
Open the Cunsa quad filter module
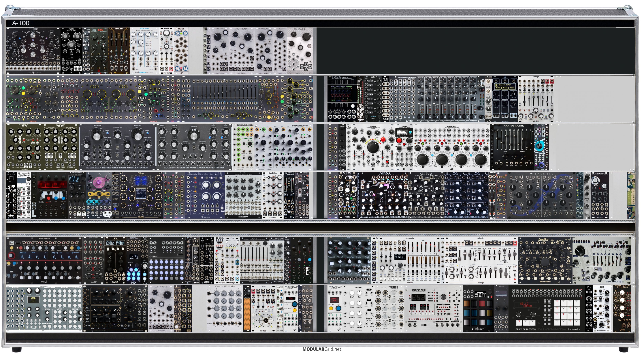(x=99, y=99)
